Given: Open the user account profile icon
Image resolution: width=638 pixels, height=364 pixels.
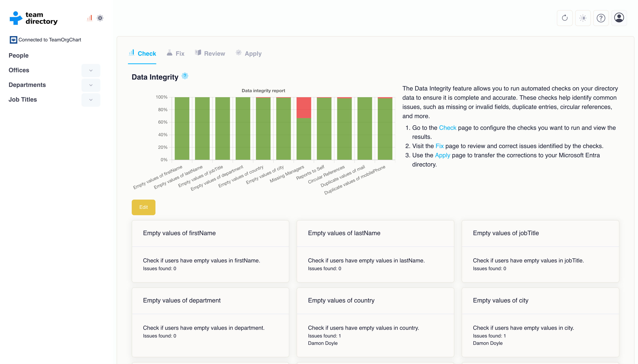Looking at the screenshot, I should (619, 18).
